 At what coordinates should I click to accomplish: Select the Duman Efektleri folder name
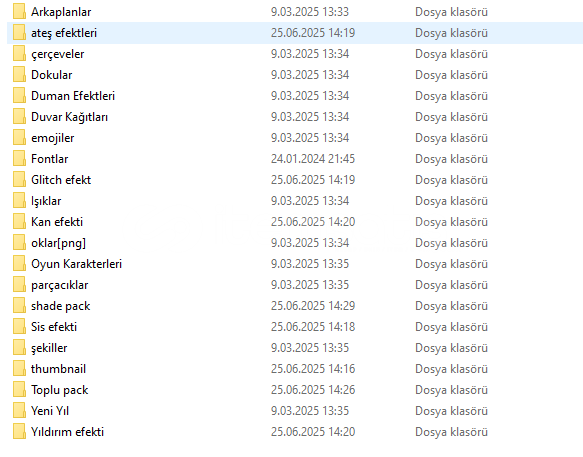(73, 96)
